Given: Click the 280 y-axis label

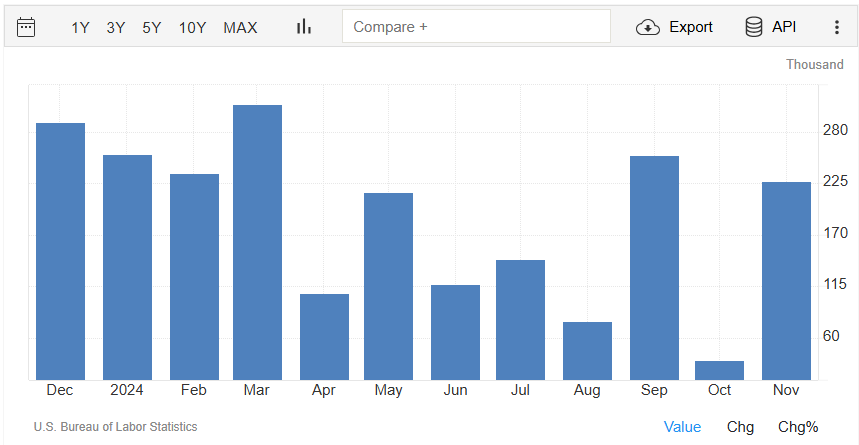Looking at the screenshot, I should coord(835,130).
